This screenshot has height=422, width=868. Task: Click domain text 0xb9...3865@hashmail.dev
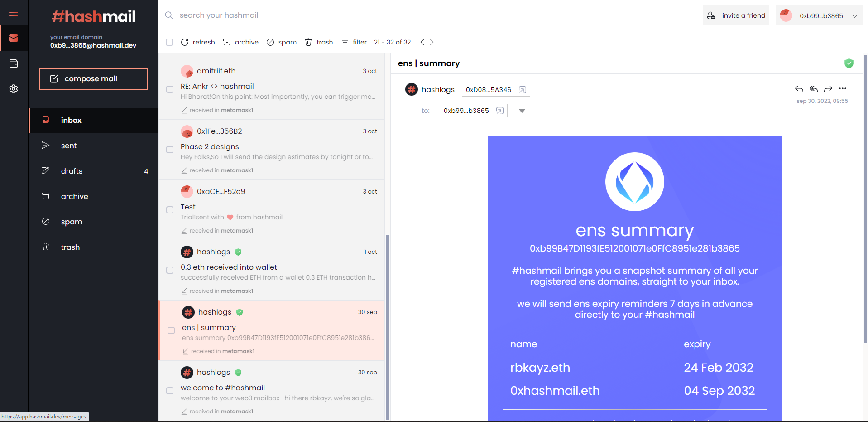tap(93, 45)
